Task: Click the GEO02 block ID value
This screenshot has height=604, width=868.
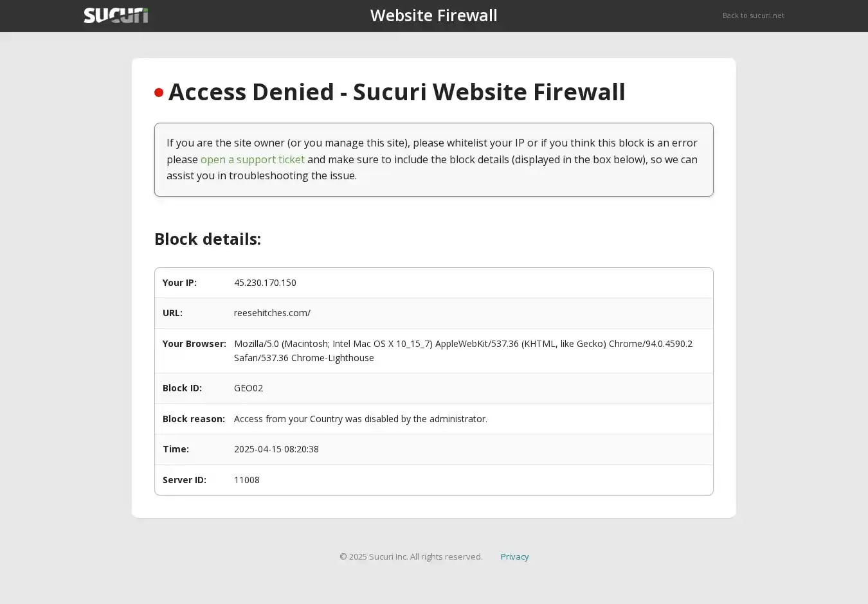Action: (x=248, y=388)
